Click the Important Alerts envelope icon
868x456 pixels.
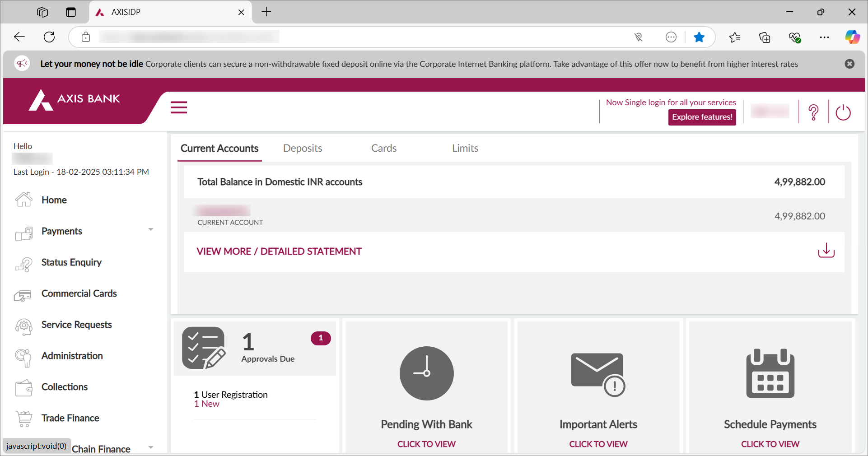pos(598,375)
